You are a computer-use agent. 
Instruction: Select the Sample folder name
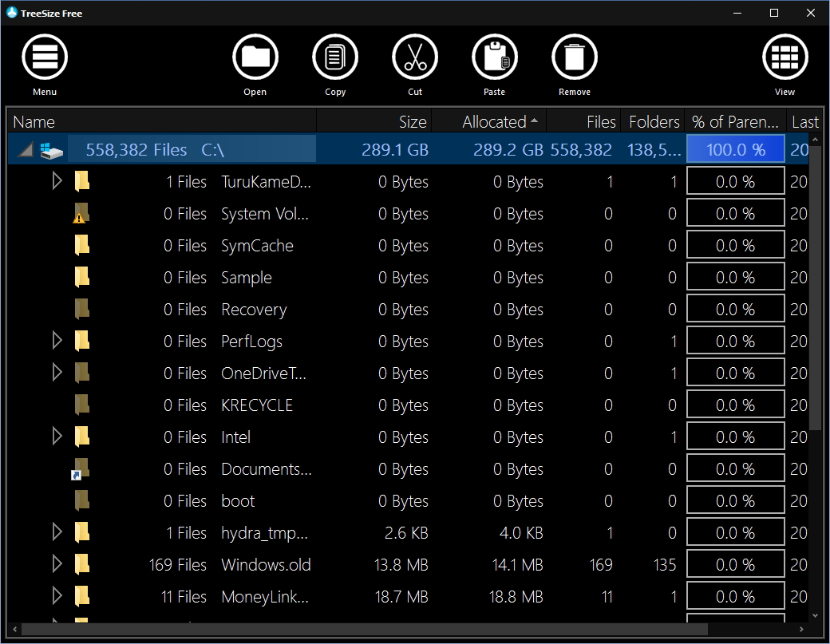(x=247, y=278)
